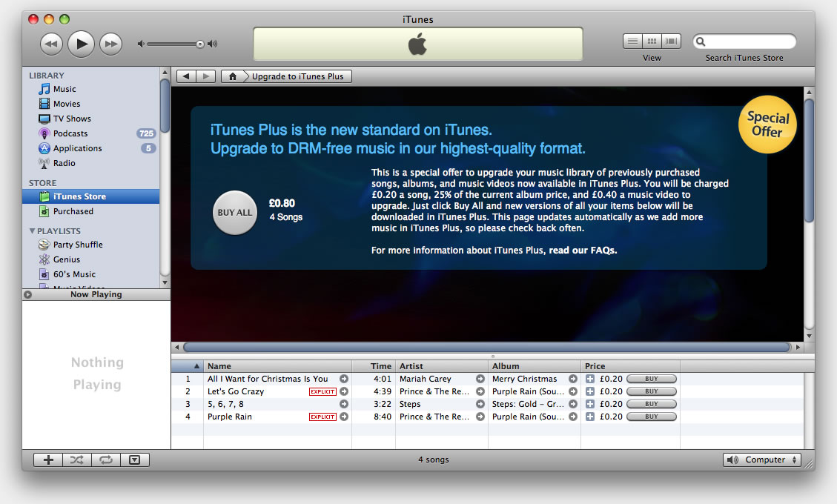Click arrow next to Steps artist
This screenshot has width=837, height=504.
coord(480,404)
